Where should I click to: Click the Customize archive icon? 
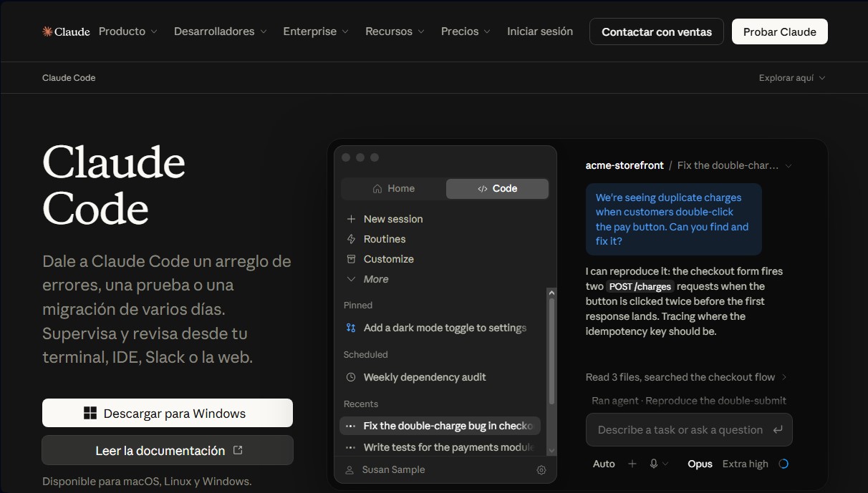pos(351,259)
